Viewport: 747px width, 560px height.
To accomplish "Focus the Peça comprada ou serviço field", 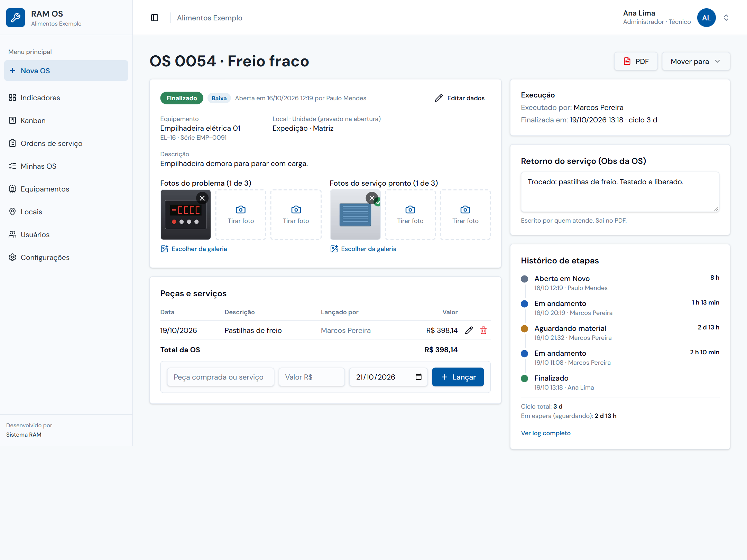I will click(x=221, y=377).
